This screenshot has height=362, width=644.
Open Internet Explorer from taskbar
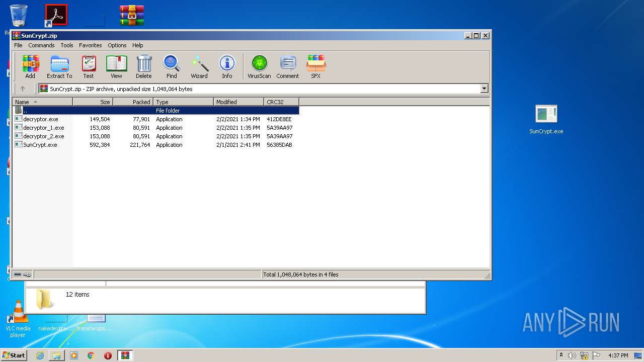point(40,355)
